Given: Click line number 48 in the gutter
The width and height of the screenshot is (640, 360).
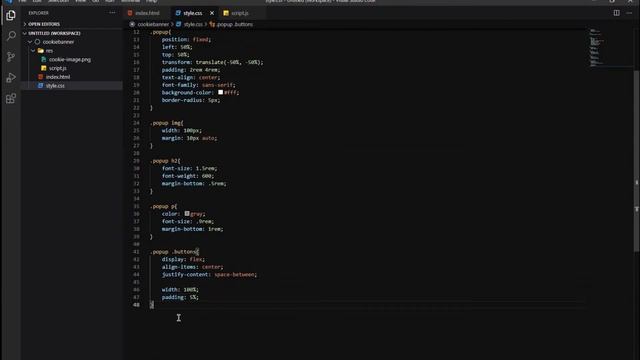Looking at the screenshot, I should pyautogui.click(x=136, y=305).
